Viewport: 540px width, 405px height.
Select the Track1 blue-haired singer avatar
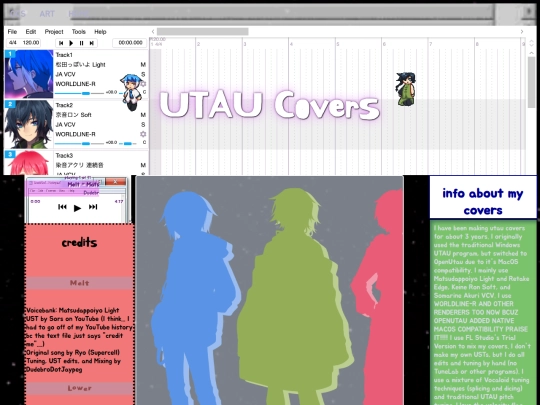coord(29,74)
